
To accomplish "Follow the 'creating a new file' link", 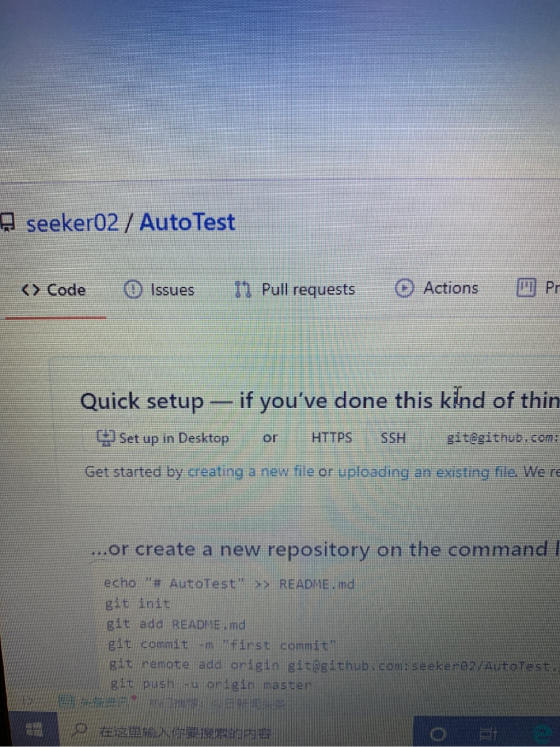I will [x=251, y=472].
